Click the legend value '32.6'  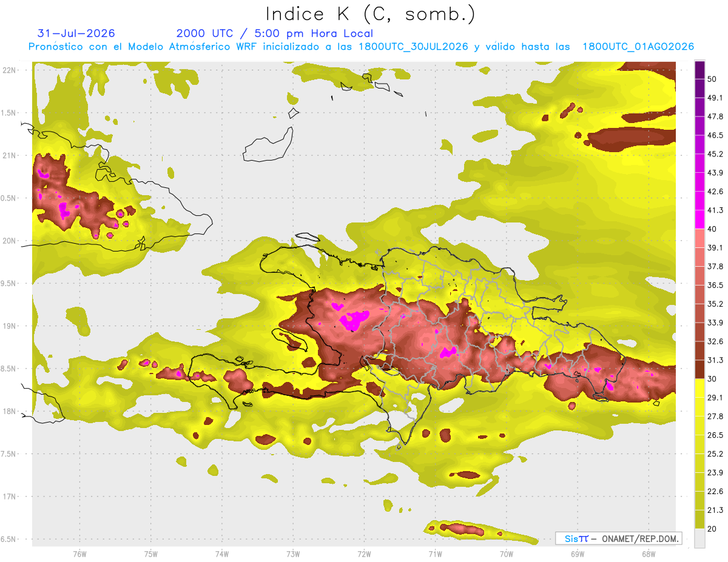(x=715, y=341)
